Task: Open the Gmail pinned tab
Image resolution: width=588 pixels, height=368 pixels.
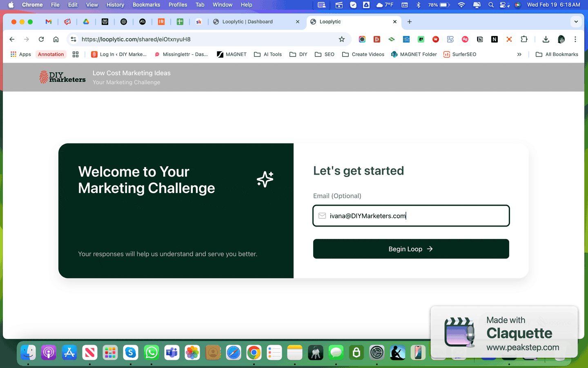Action: [x=49, y=21]
